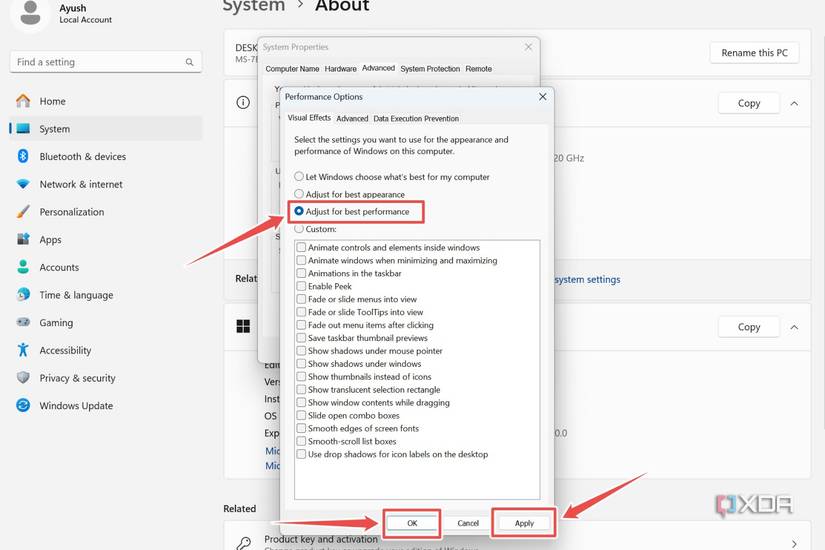The image size is (825, 550).
Task: Open System Protection tab
Action: tap(430, 69)
